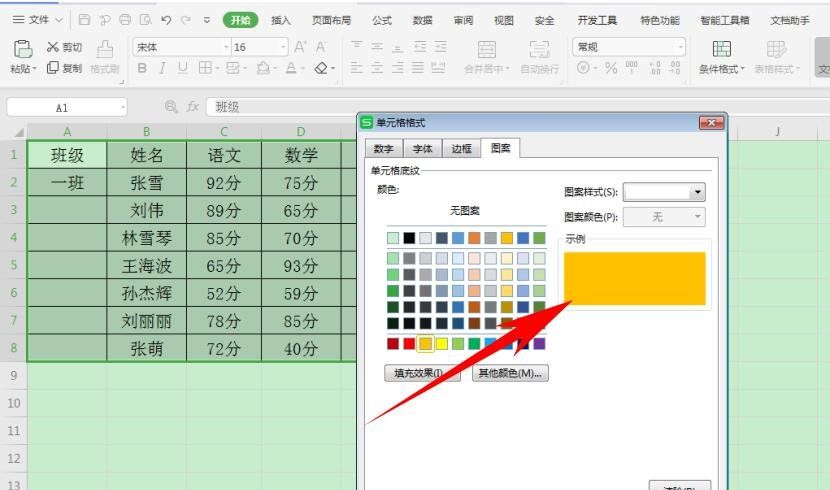Increase font size with larger A icon
This screenshot has height=490, width=830.
pyautogui.click(x=300, y=47)
